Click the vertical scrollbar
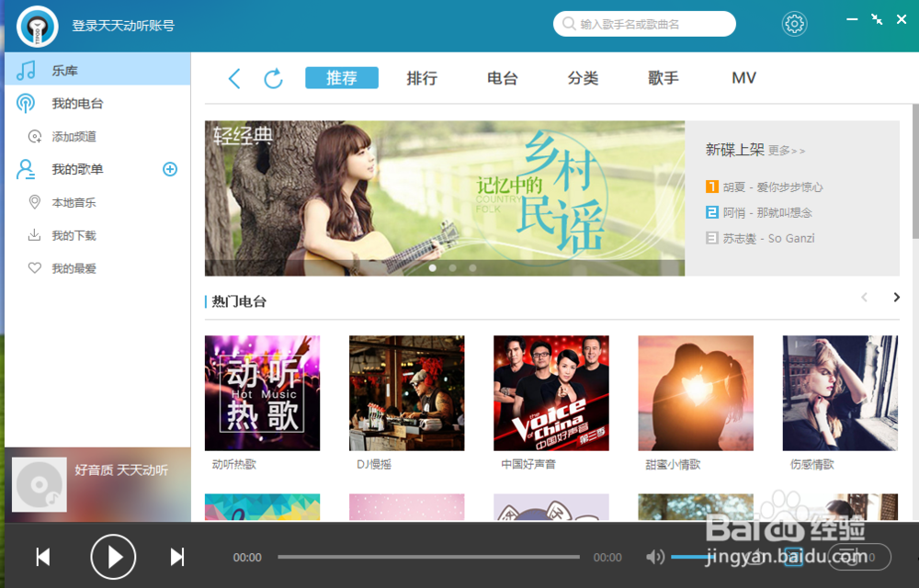This screenshot has height=588, width=919. click(x=915, y=171)
